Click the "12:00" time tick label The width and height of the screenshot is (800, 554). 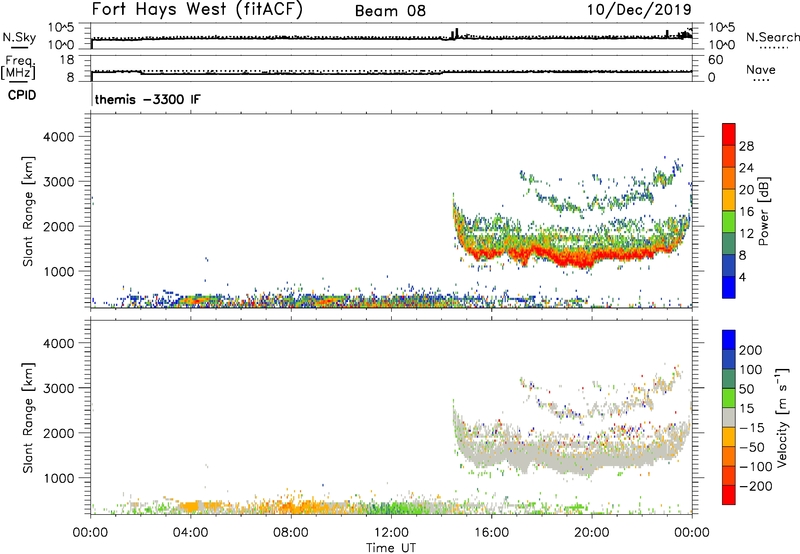point(391,533)
